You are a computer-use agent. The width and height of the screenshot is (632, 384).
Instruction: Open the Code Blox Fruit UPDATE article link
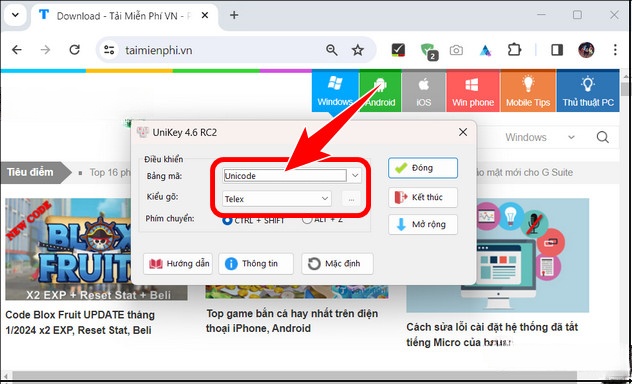(x=80, y=322)
